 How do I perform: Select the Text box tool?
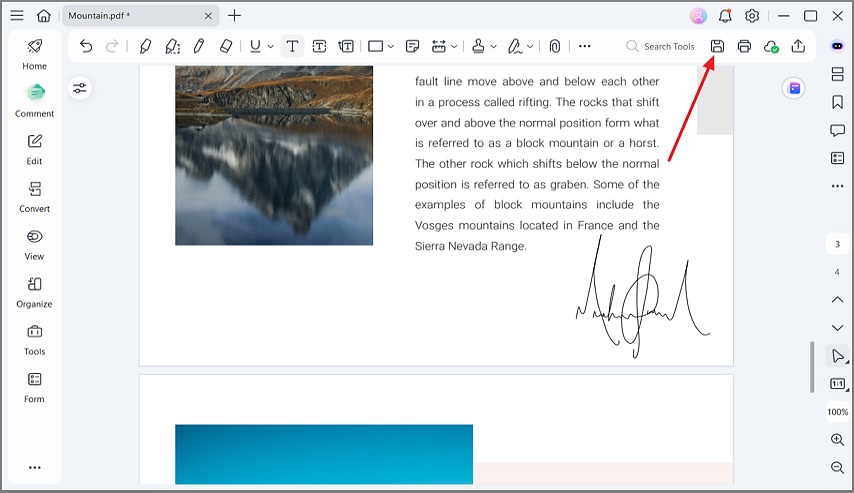[319, 46]
